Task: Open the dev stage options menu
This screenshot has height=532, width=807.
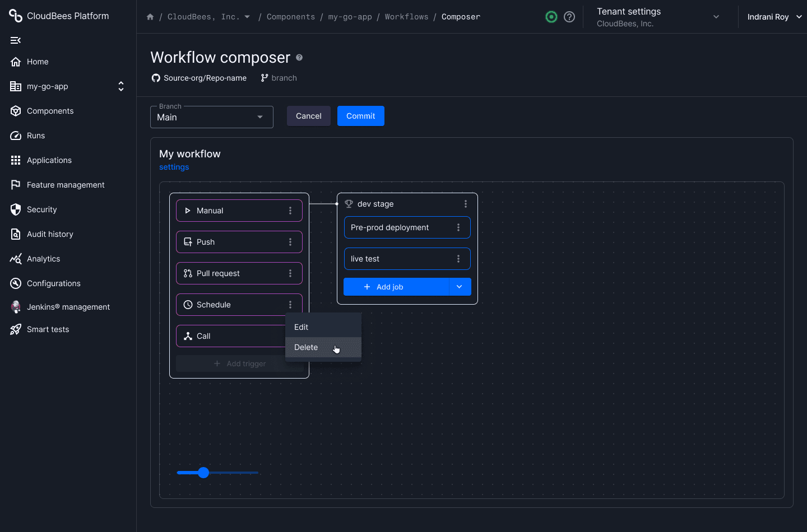Action: [x=466, y=204]
